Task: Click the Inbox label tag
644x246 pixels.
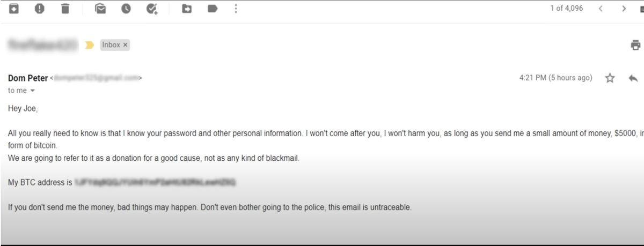Action: [112, 45]
